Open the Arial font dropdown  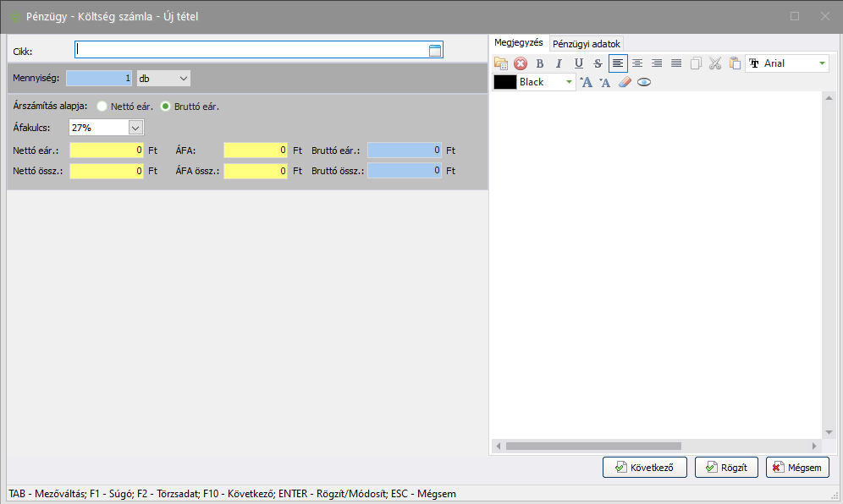(x=821, y=63)
